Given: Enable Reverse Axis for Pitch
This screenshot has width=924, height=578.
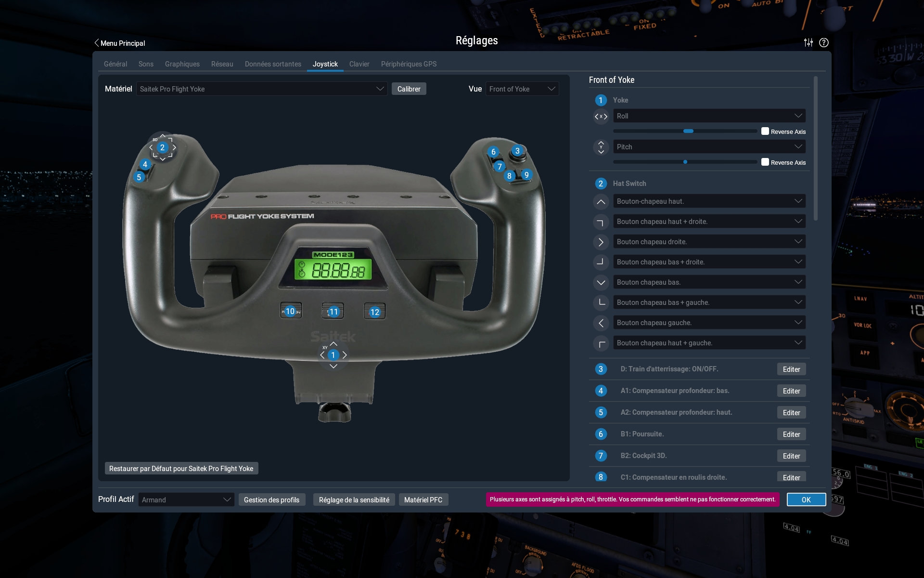Looking at the screenshot, I should click(765, 162).
